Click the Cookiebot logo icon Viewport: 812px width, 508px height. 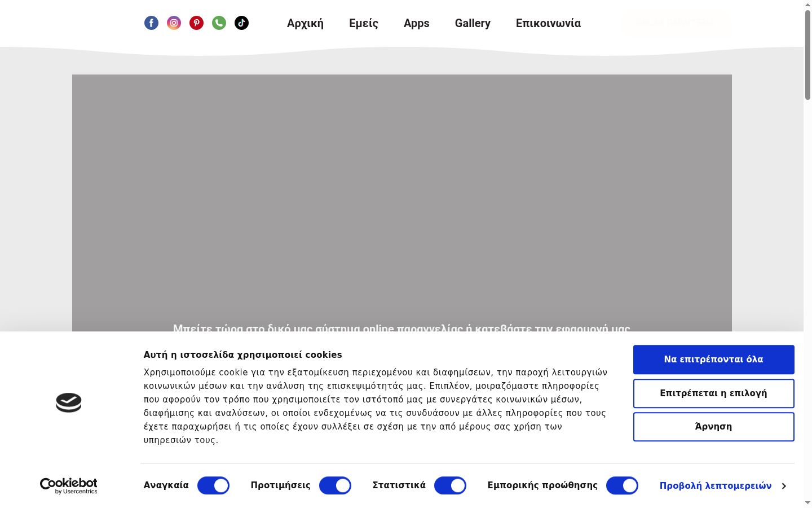pos(69,402)
